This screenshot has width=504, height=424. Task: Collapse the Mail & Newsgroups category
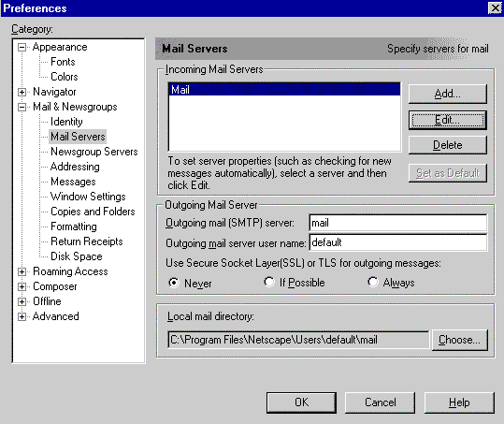pos(22,107)
